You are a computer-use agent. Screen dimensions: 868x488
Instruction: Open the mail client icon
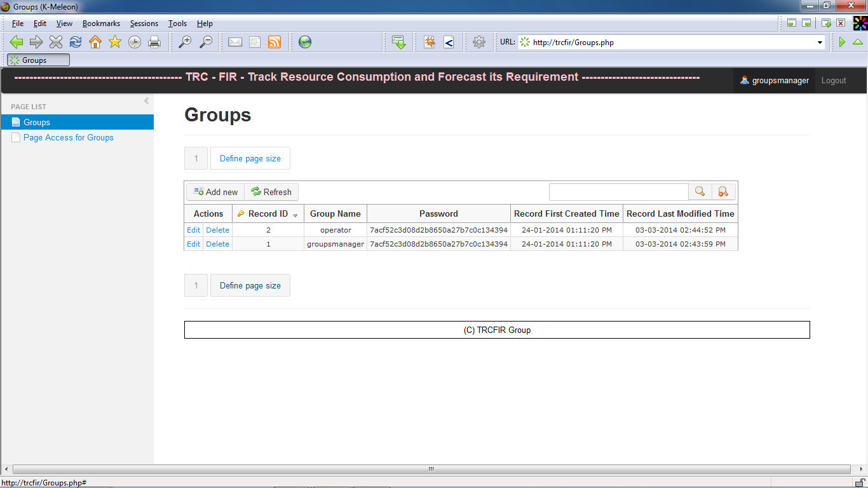pyautogui.click(x=235, y=42)
